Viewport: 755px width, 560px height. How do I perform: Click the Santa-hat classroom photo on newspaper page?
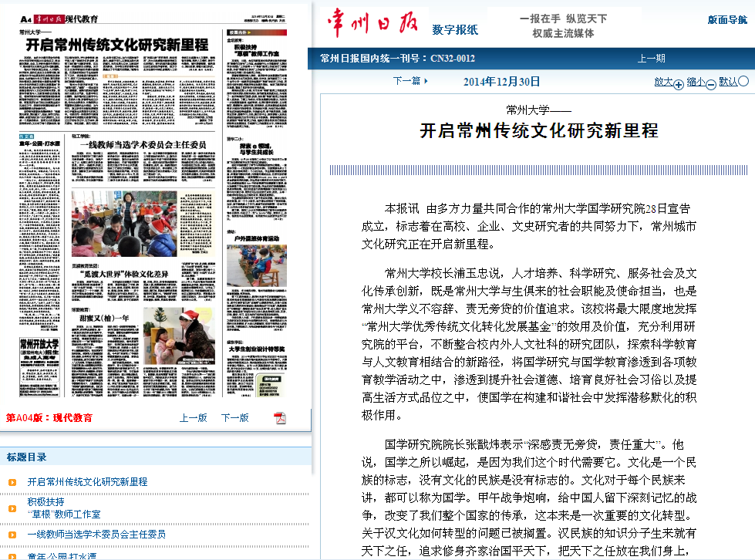click(123, 224)
